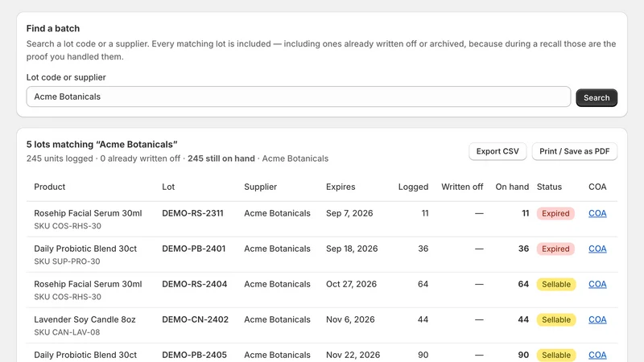
Task: Click the Written off column header
Action: 462,187
